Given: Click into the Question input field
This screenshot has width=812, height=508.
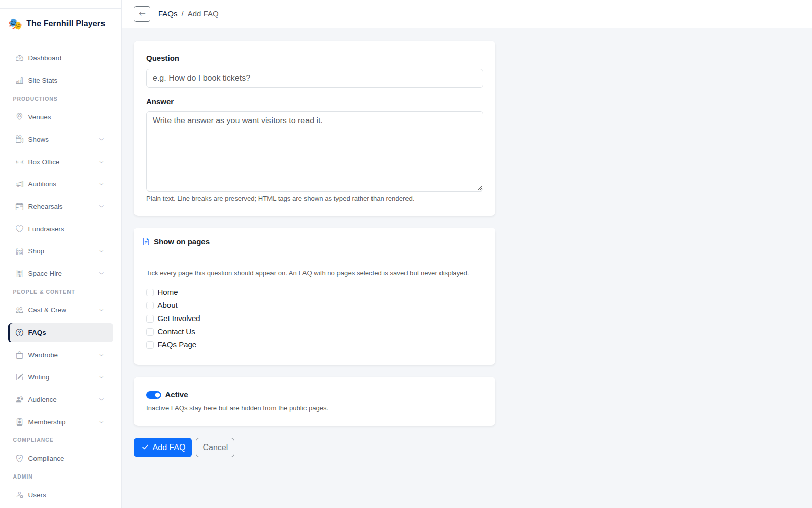Looking at the screenshot, I should [x=315, y=78].
